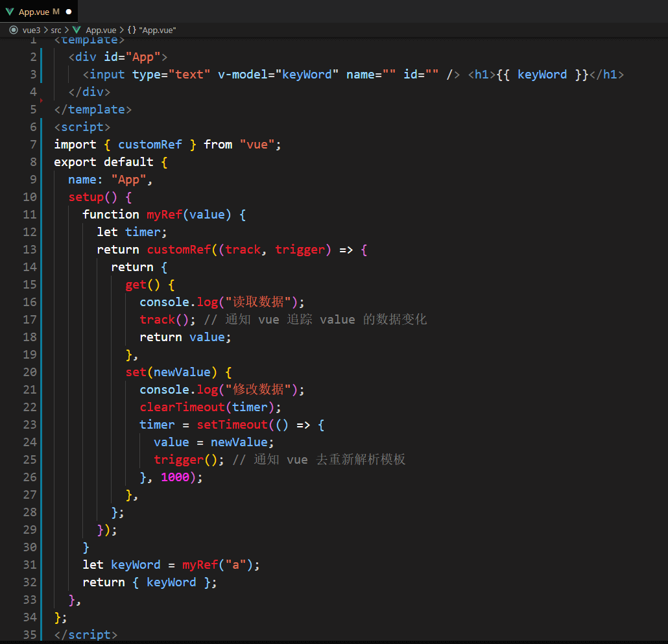Click "track();" call on line 17
The width and height of the screenshot is (668, 644).
(x=167, y=320)
